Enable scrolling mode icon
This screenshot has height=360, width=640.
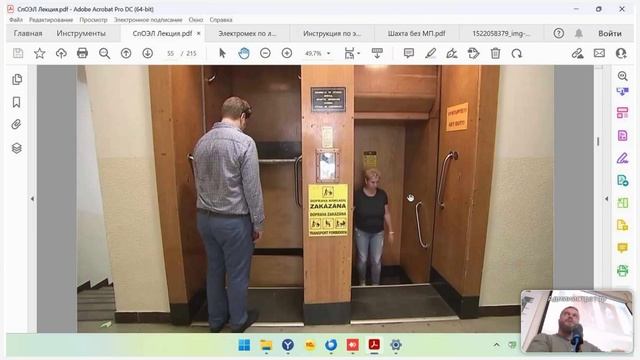377,53
